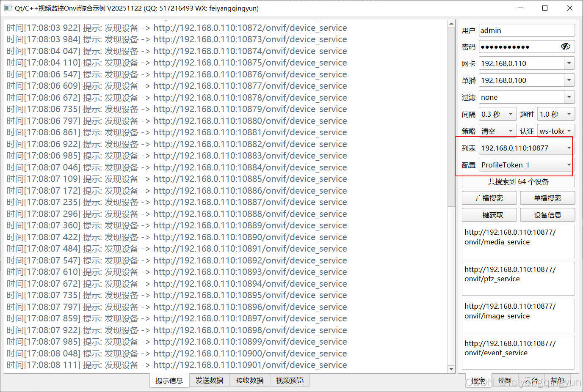Select the 云台 tab at bottom right

coord(531,381)
